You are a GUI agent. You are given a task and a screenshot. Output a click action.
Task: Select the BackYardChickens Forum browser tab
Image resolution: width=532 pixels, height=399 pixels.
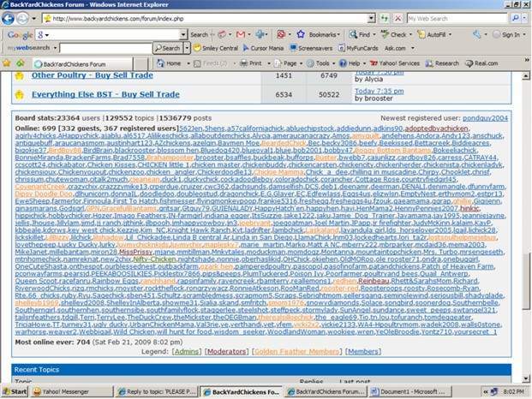click(82, 64)
